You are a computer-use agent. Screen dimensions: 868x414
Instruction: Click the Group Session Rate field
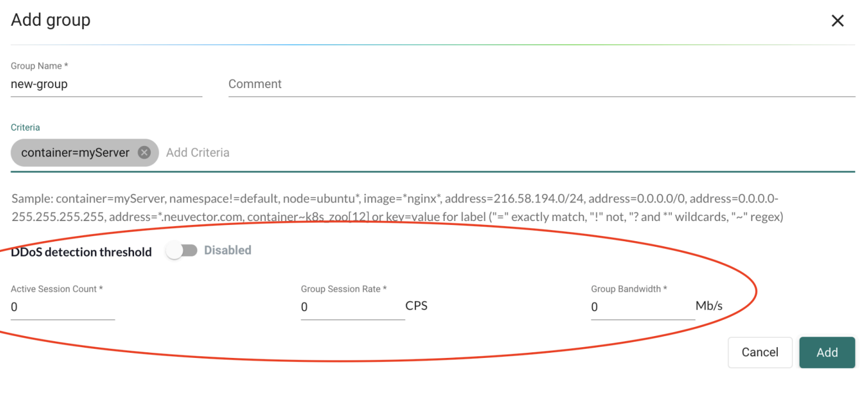click(353, 307)
